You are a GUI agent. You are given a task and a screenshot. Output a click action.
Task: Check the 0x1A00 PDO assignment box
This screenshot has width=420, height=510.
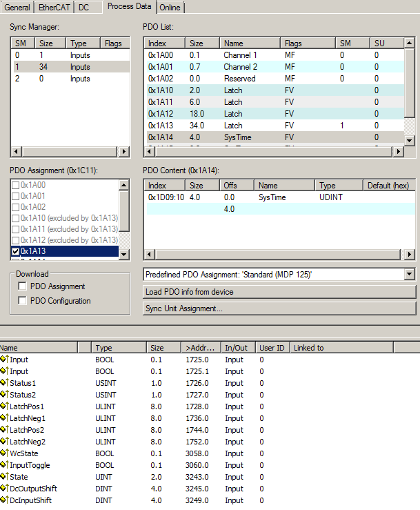click(x=15, y=185)
